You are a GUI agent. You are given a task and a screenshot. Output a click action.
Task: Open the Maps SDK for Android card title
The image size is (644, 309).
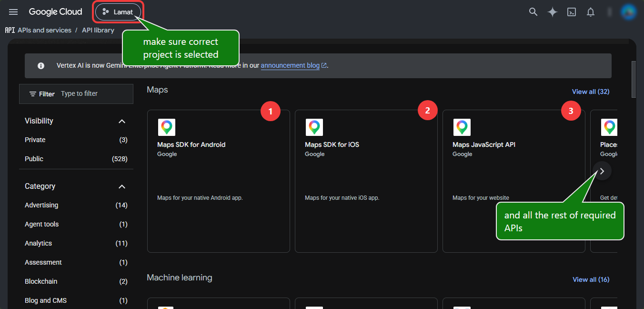(x=191, y=144)
